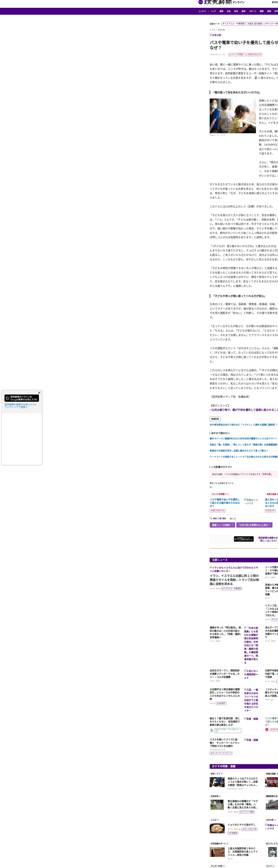This screenshot has height=868, width=278.
Task: Open 上智大外国語学部 article link
Action: click(243, 852)
